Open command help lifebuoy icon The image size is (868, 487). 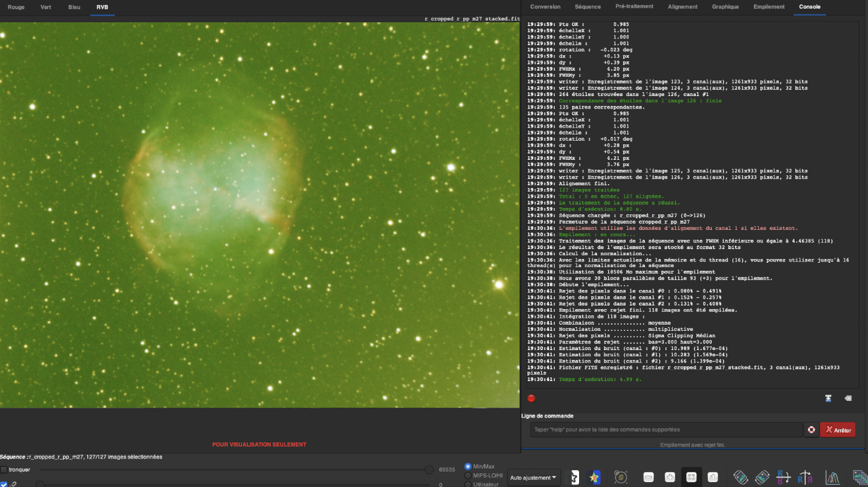tap(811, 429)
